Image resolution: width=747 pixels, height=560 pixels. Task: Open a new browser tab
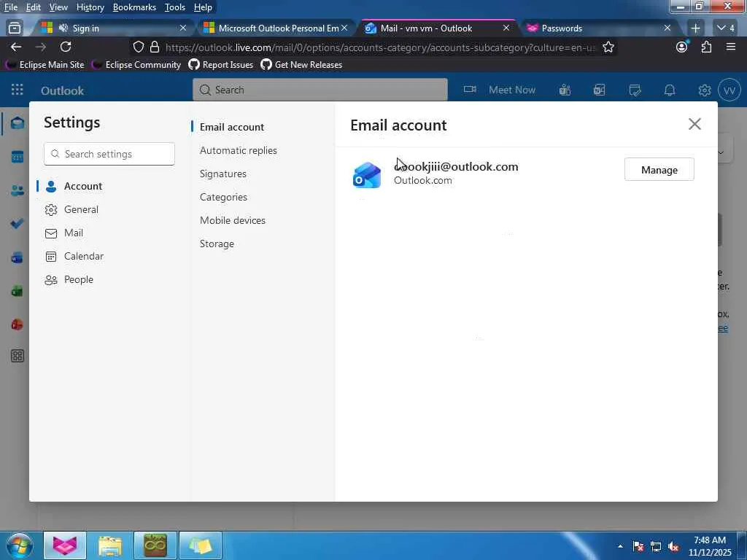point(695,28)
